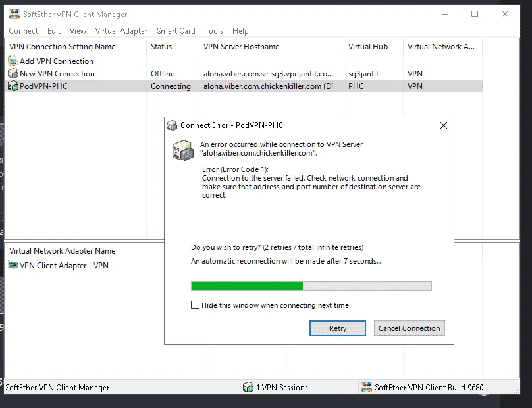
Task: Click the automatic reconnection countdown text
Action: click(286, 261)
